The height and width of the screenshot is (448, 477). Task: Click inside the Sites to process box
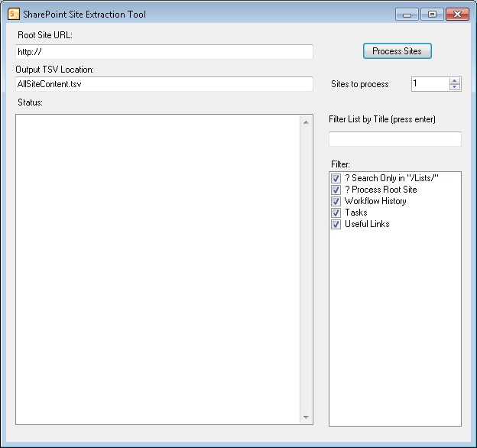click(430, 84)
